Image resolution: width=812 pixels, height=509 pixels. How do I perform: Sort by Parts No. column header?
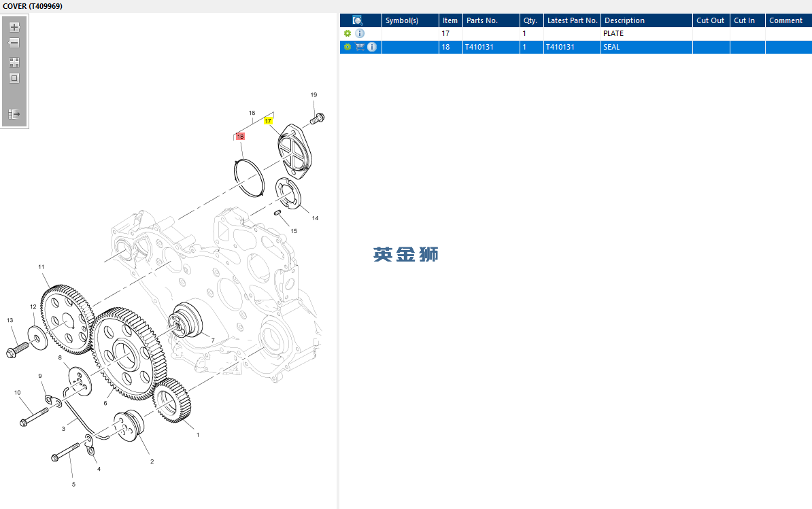pos(491,20)
